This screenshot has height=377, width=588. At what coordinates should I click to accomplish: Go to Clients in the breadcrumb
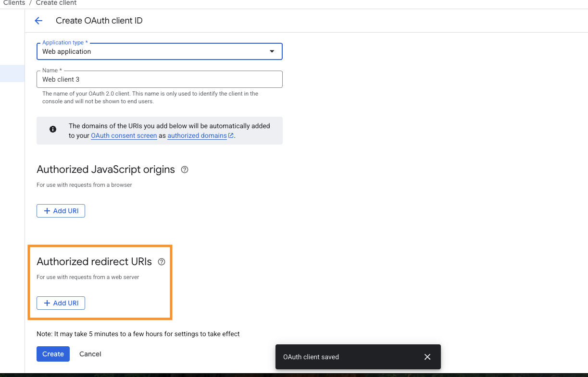[14, 3]
